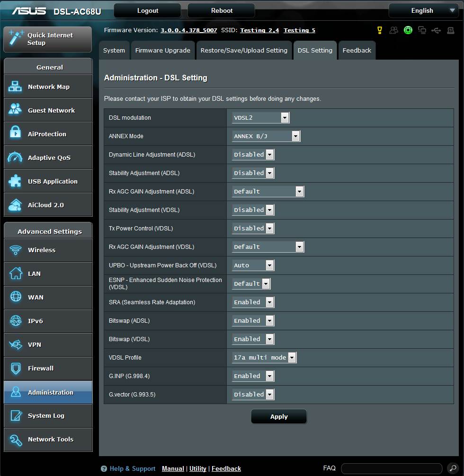Open the ANNEX Mode dropdown
Viewport: 464px width, 476px height.
click(266, 136)
